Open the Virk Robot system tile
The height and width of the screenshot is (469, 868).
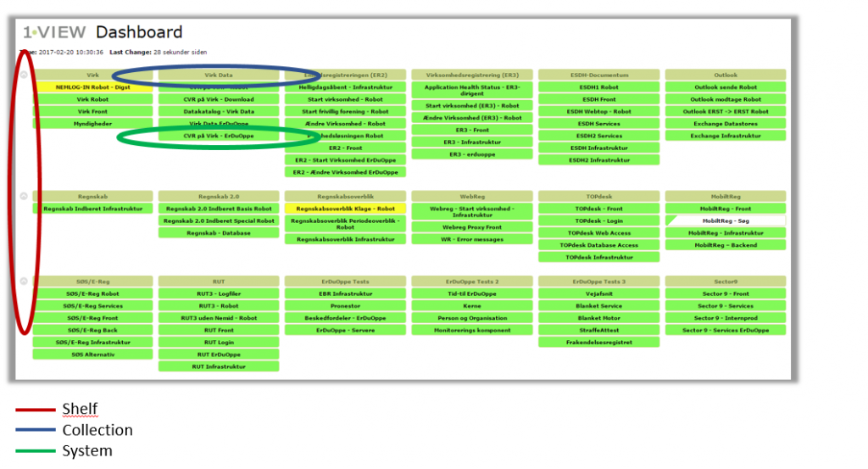(x=93, y=99)
